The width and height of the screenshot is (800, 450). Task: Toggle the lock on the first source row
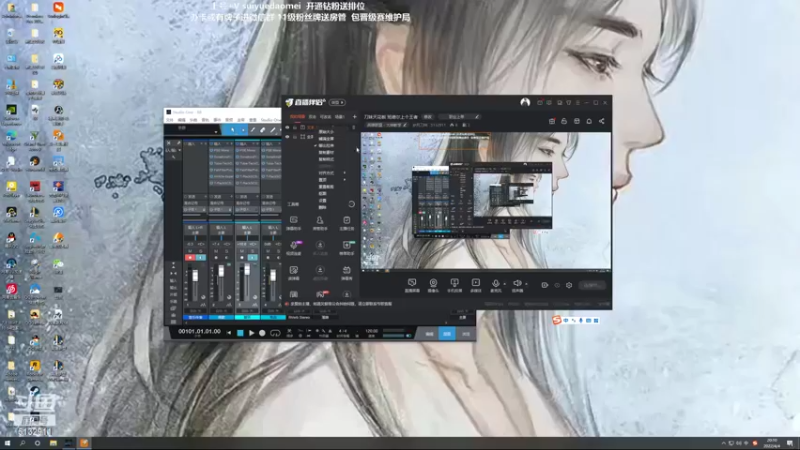(295, 128)
